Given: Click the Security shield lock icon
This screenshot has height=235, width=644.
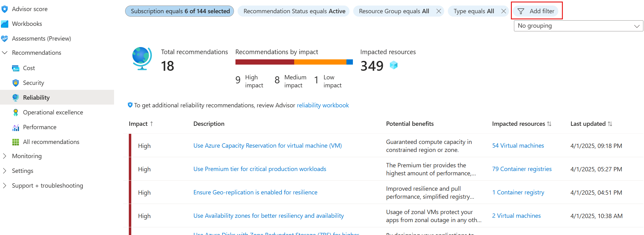Looking at the screenshot, I should [16, 83].
